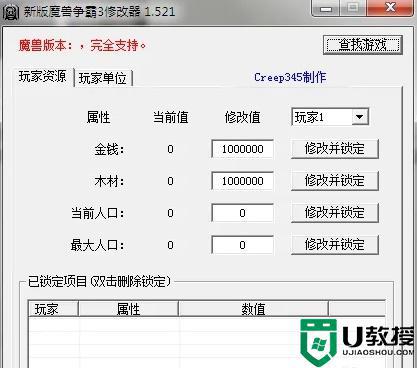Click the 金钱 modify value input field
Image resolution: width=417 pixels, height=368 pixels.
pos(243,149)
